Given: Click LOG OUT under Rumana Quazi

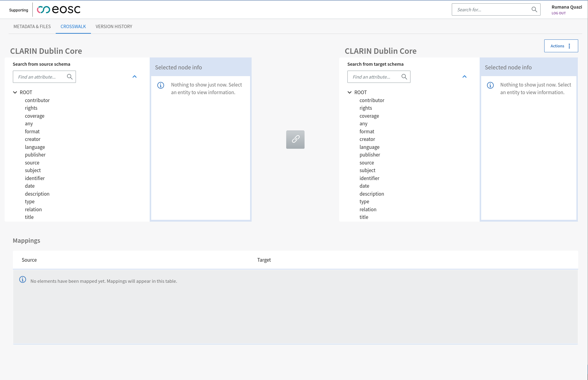Looking at the screenshot, I should pyautogui.click(x=558, y=13).
